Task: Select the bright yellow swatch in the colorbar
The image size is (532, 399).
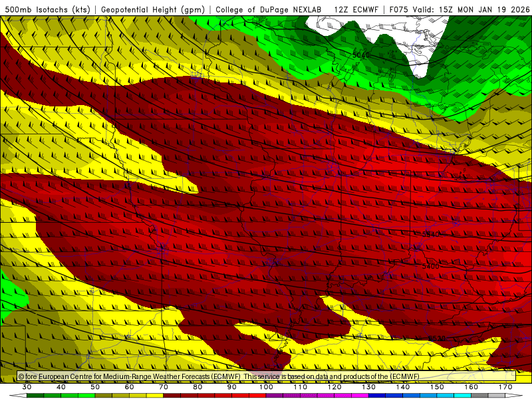Action: click(155, 396)
